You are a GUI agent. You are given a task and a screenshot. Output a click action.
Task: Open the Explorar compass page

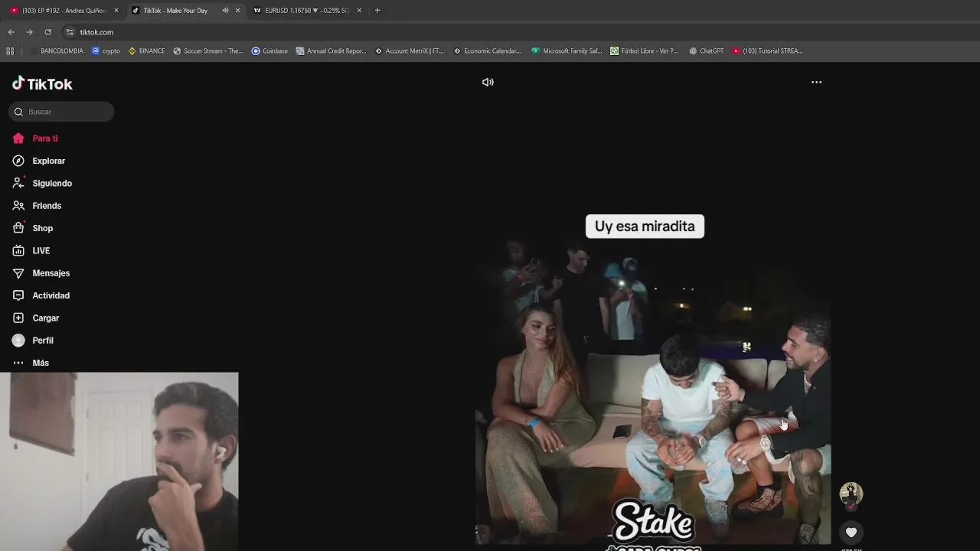39,161
